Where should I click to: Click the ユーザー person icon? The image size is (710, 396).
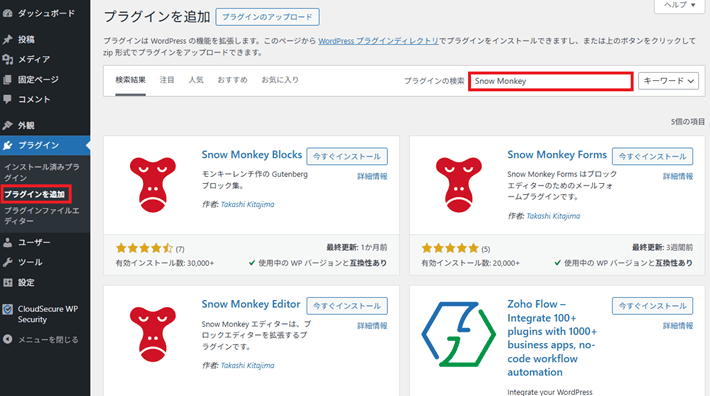8,243
